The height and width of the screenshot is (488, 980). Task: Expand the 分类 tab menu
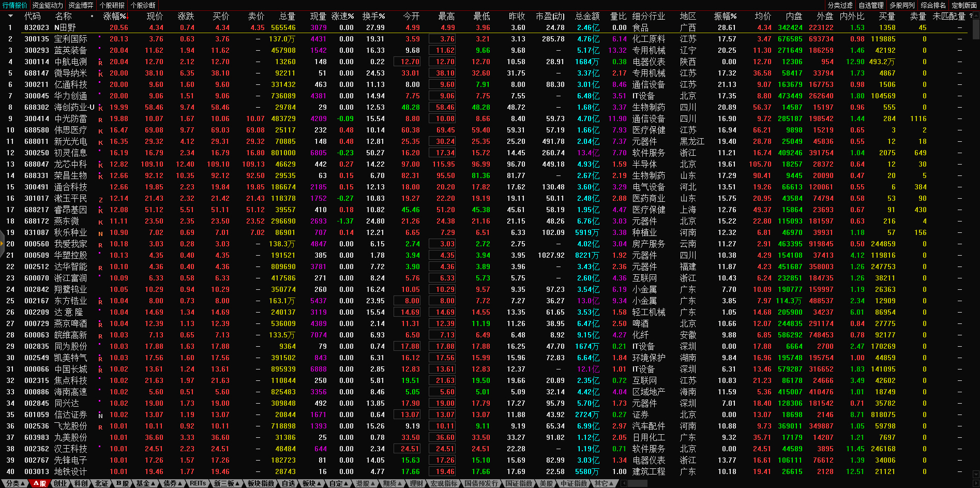(x=13, y=483)
